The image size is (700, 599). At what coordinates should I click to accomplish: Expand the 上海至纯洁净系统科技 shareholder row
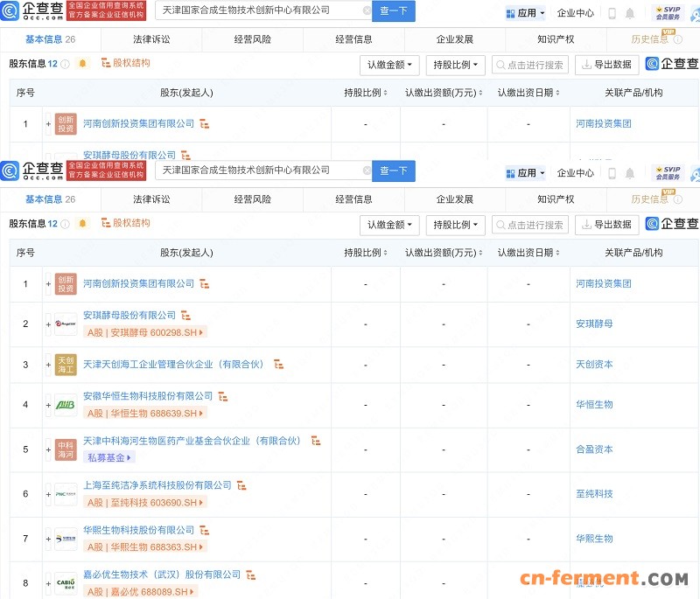48,494
